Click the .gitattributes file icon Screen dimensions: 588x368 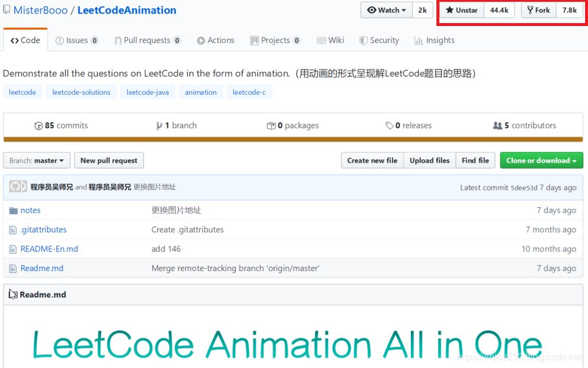tap(13, 230)
